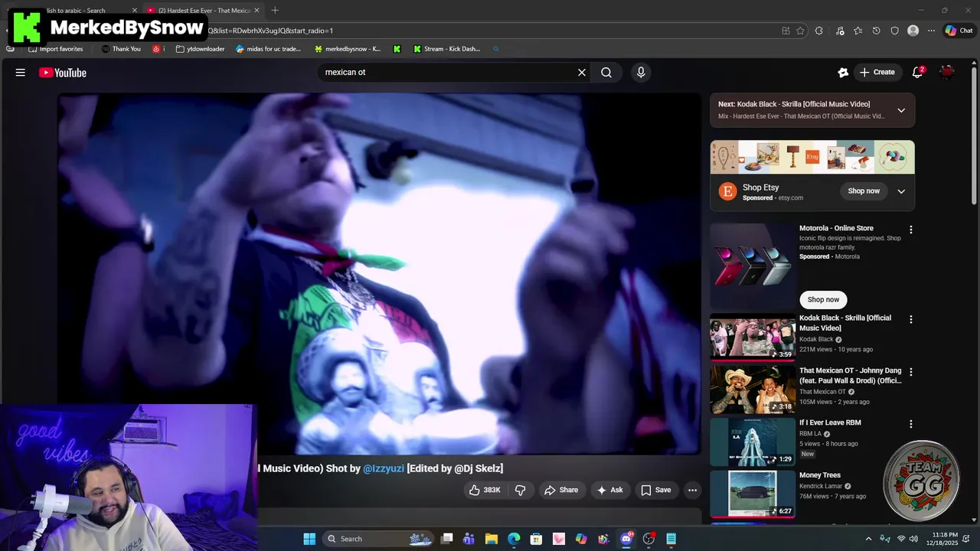
Task: Open options for Johnny Dang video
Action: click(x=911, y=372)
